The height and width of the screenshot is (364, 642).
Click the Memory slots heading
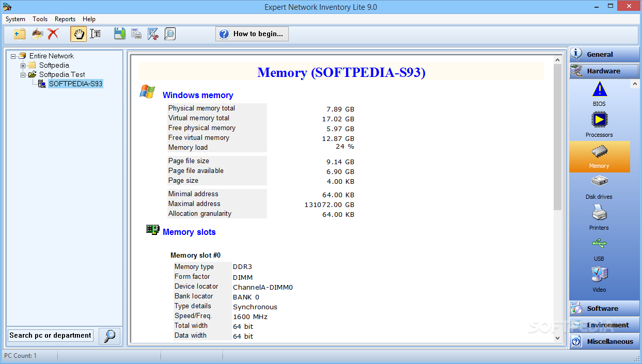[x=189, y=232]
